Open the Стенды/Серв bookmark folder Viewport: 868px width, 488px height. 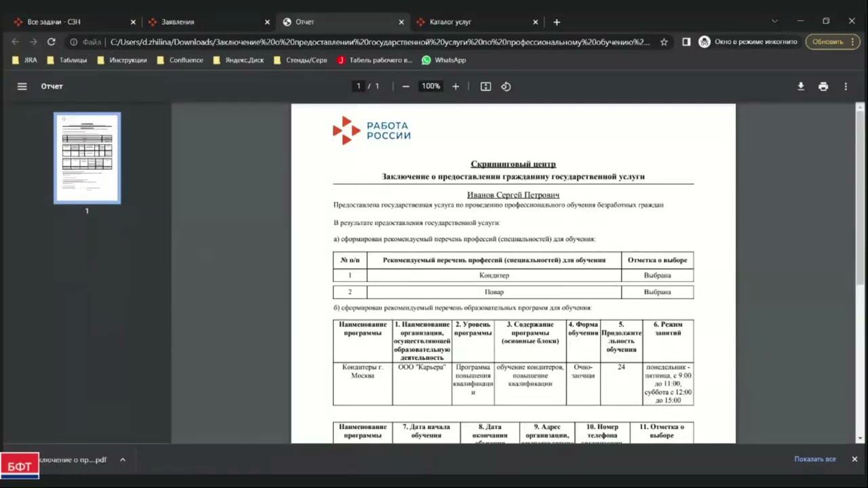(x=300, y=60)
